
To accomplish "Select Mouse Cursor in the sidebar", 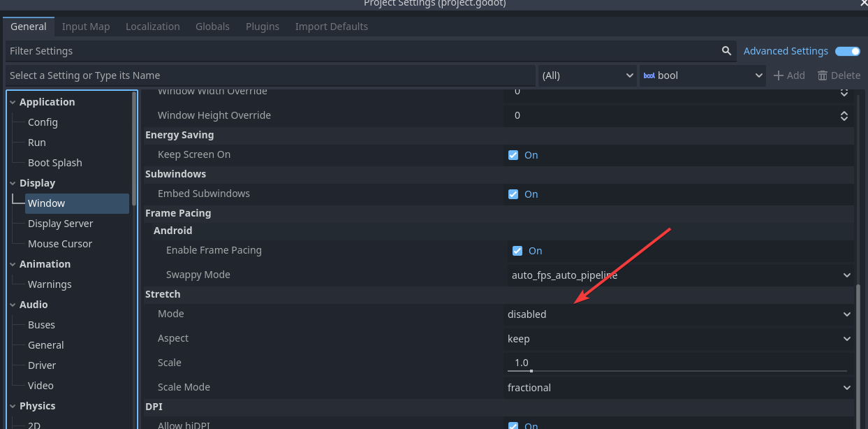I will point(59,244).
